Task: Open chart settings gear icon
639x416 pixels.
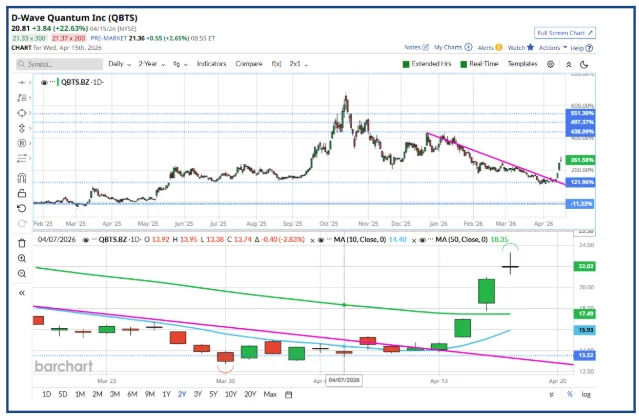Action: pos(550,64)
